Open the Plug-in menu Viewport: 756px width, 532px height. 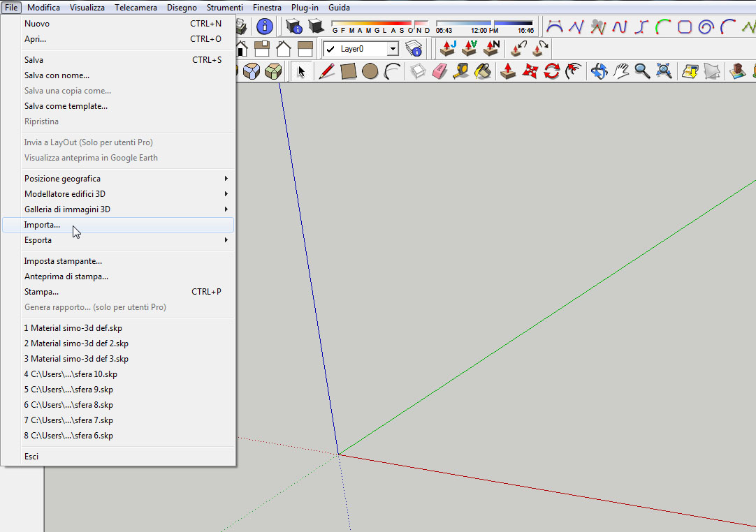point(305,7)
